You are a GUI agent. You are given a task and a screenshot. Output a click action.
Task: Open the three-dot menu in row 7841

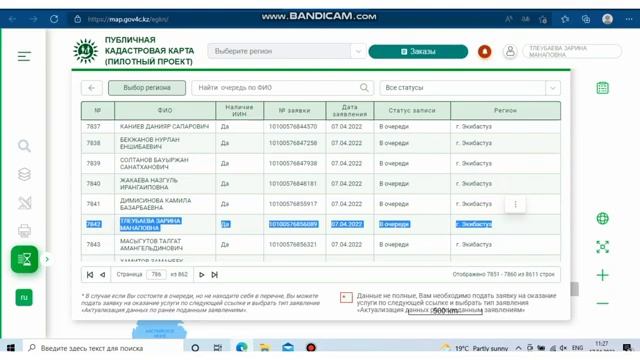[x=516, y=204]
